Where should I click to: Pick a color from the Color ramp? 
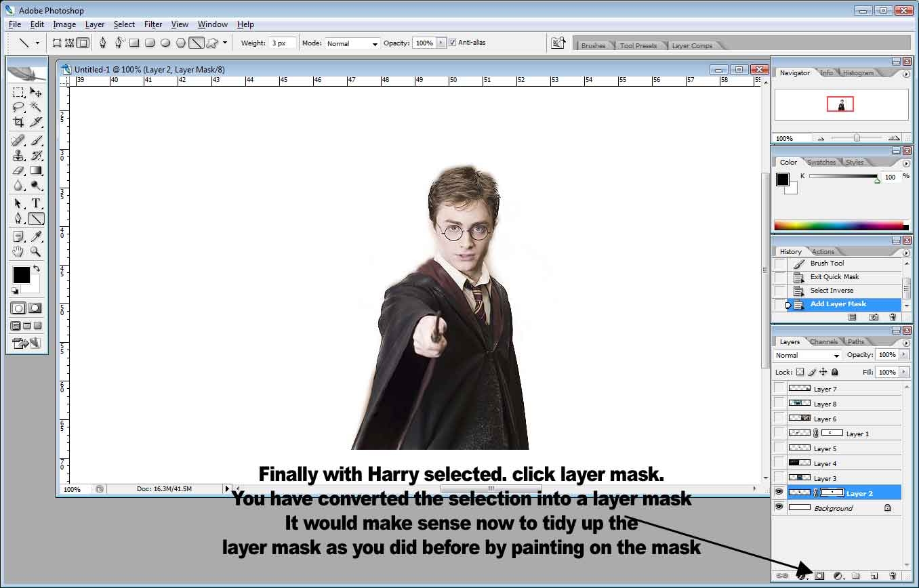838,226
